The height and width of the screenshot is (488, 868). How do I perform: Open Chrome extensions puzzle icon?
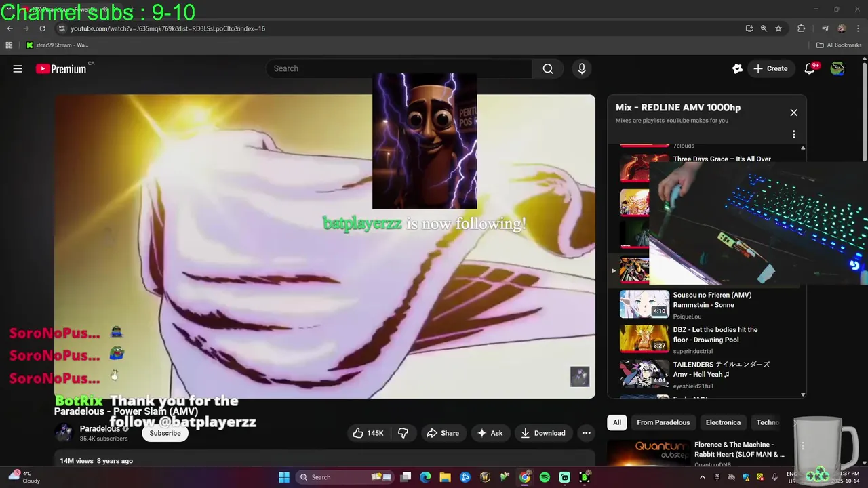(801, 28)
